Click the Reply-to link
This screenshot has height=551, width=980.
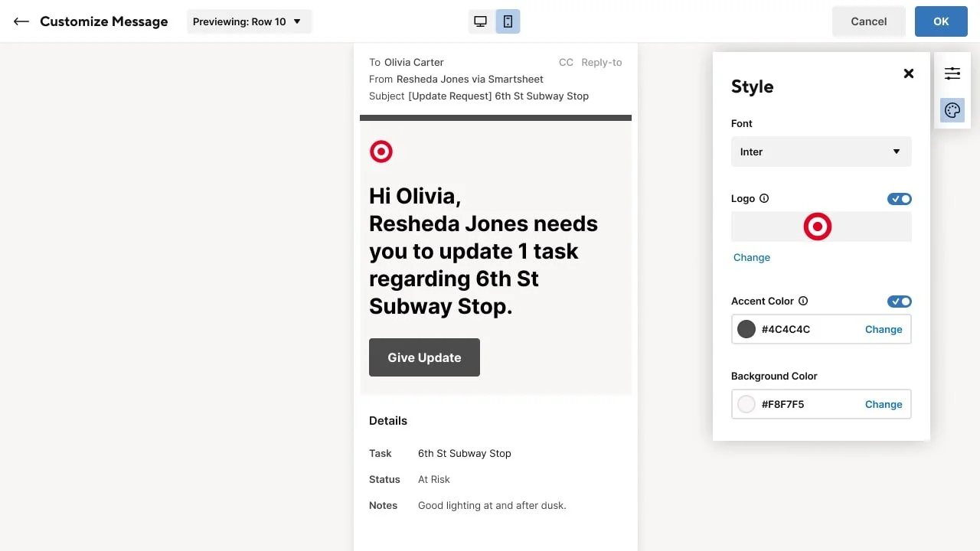coord(602,62)
